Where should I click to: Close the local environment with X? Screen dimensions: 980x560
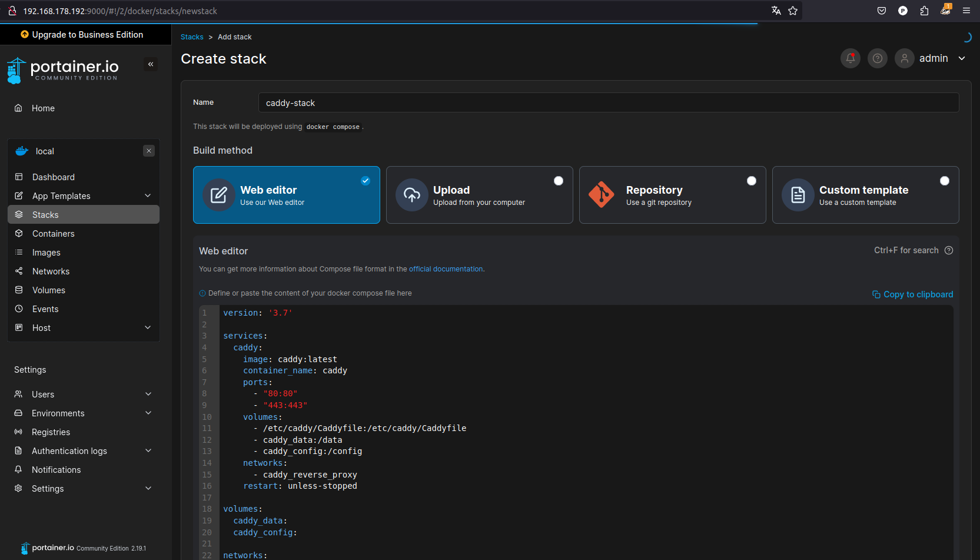coord(149,151)
